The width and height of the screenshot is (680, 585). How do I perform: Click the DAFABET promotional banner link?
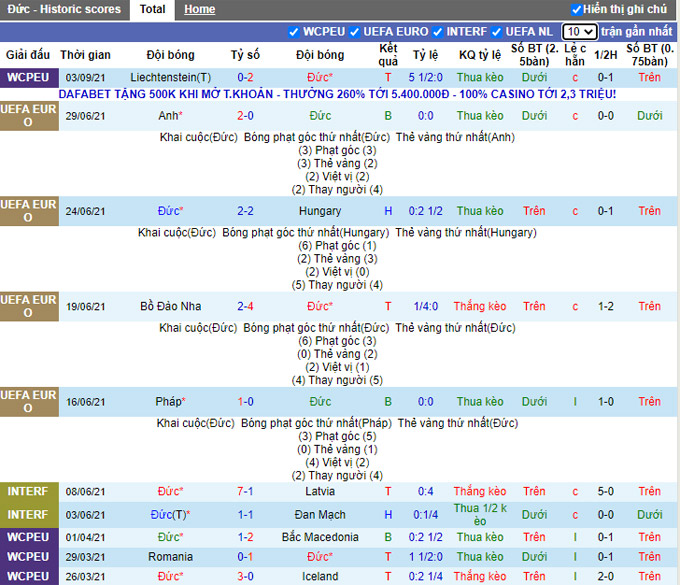(337, 94)
